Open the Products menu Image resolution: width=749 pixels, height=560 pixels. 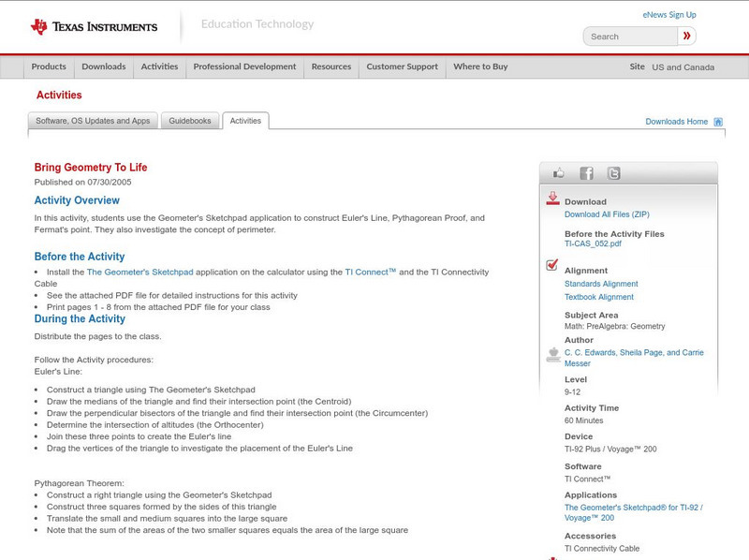click(x=49, y=66)
